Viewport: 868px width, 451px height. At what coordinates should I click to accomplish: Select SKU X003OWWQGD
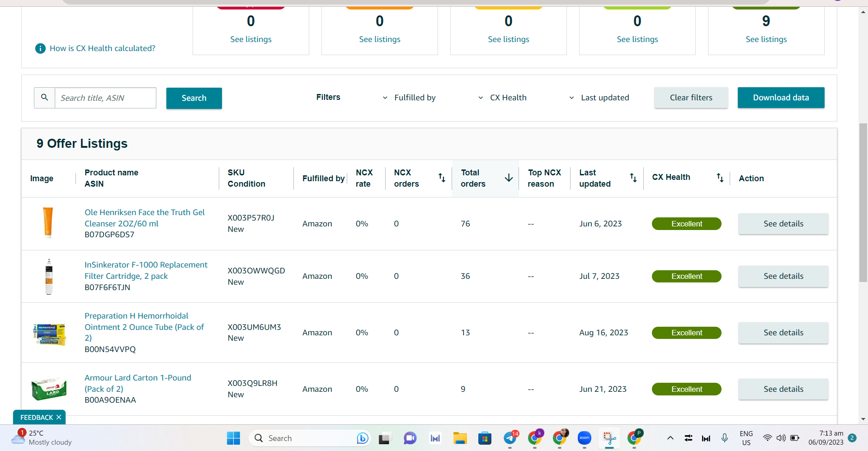pos(256,271)
